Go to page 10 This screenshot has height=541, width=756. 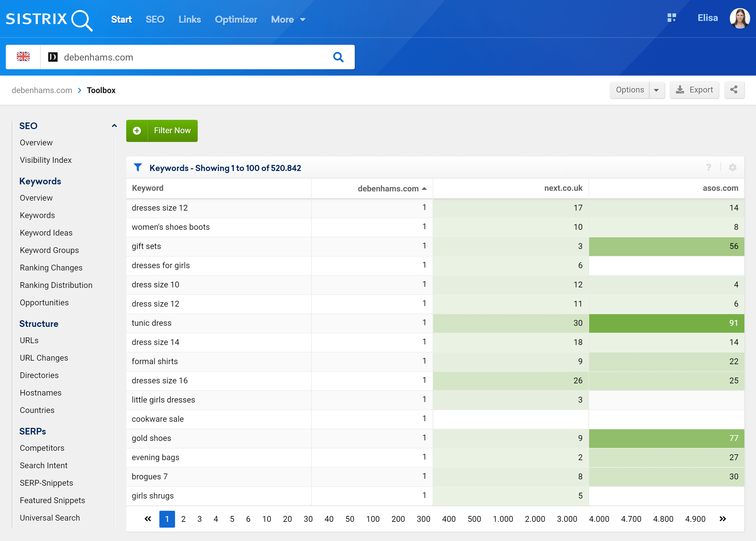tap(266, 519)
